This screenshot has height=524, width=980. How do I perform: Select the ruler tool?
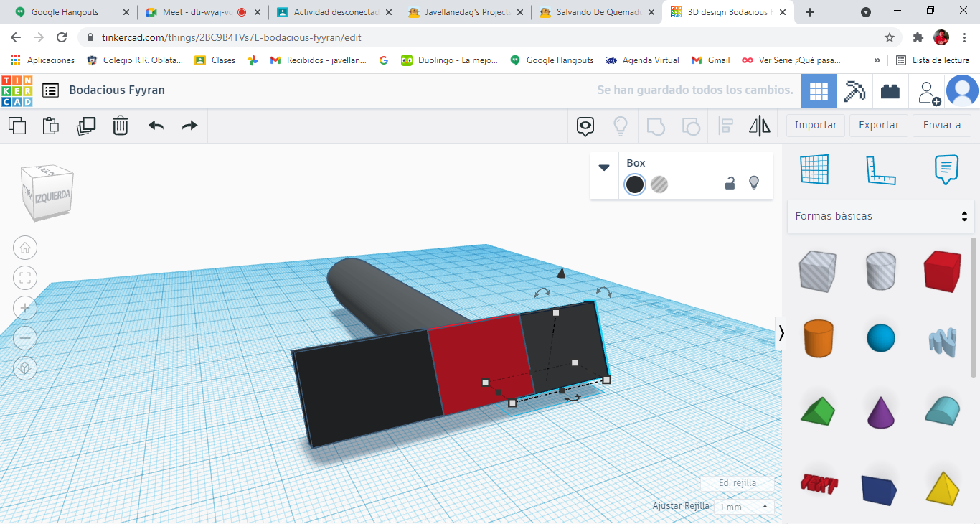(x=881, y=170)
